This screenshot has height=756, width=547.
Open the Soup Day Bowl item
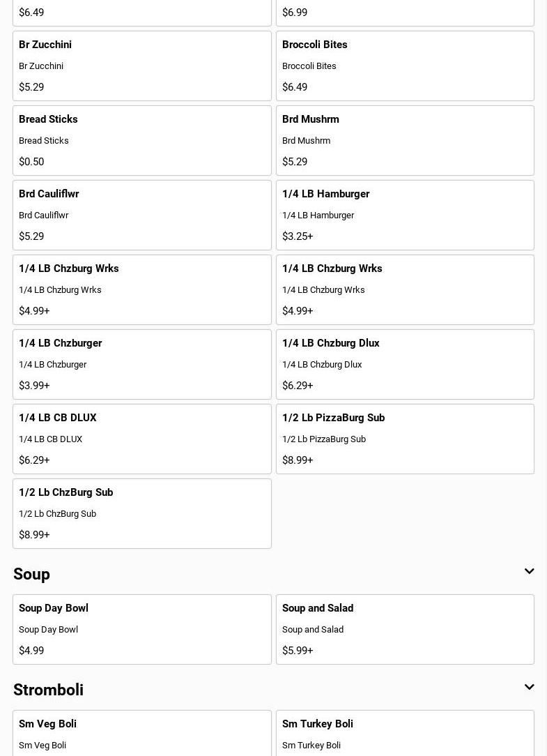coord(141,629)
